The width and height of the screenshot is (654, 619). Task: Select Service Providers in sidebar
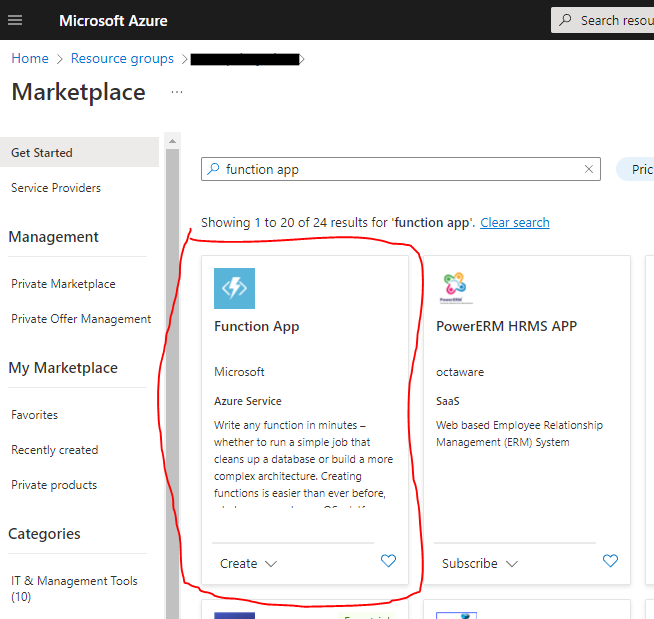[x=56, y=188]
